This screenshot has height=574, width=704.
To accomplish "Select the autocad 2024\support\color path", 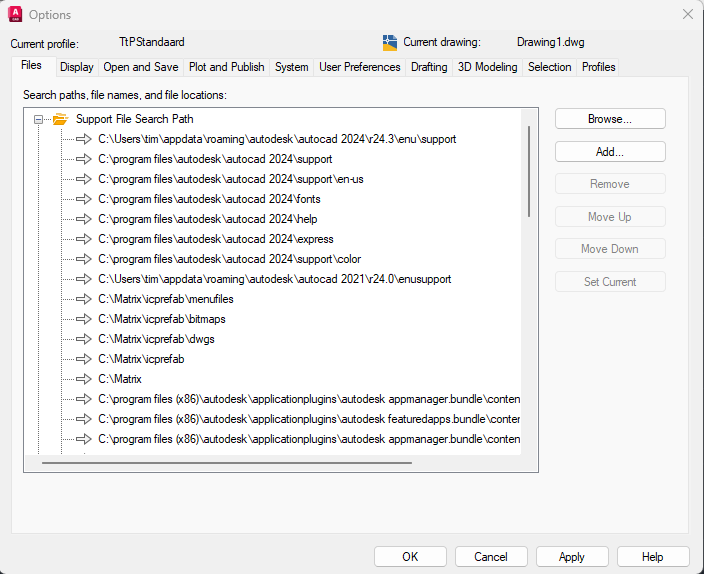I will [229, 259].
